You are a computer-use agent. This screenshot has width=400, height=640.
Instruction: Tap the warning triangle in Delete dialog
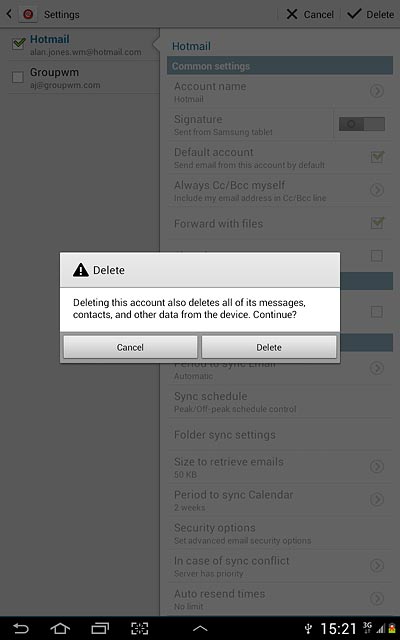[81, 270]
